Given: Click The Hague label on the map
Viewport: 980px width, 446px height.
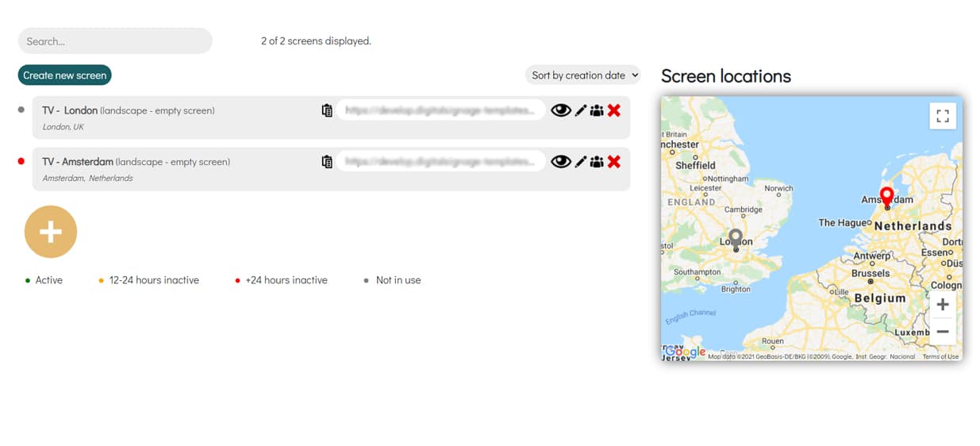Looking at the screenshot, I should point(842,223).
